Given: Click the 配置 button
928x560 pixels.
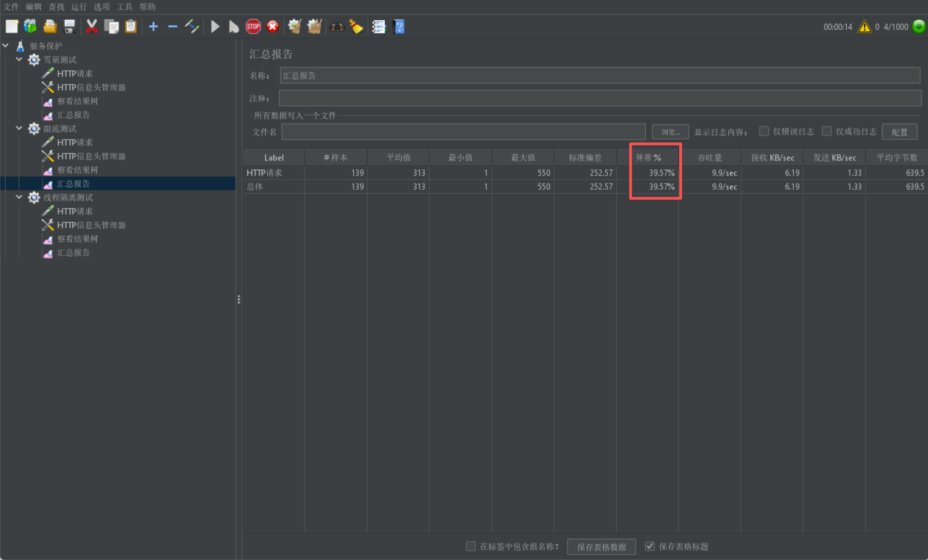Looking at the screenshot, I should pos(899,132).
